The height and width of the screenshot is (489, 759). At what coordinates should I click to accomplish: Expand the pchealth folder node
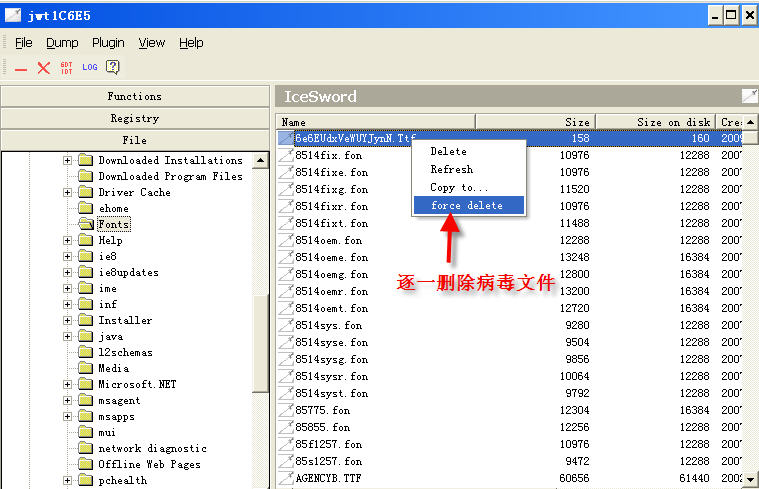click(x=67, y=480)
